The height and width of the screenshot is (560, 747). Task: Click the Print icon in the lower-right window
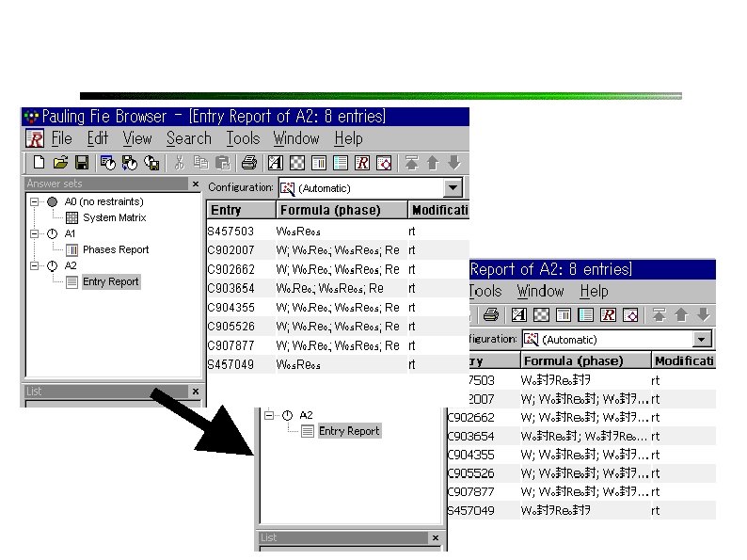[x=491, y=315]
